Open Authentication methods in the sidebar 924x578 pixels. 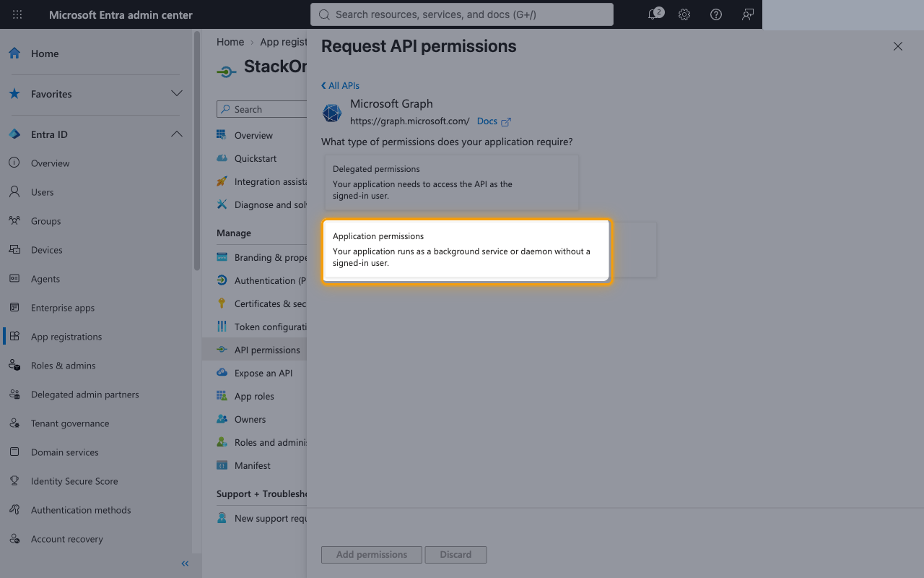[x=81, y=510]
